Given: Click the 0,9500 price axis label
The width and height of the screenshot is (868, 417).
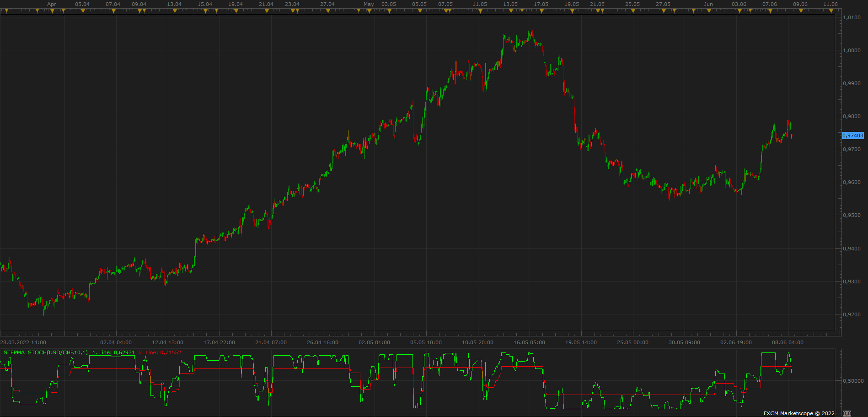Looking at the screenshot, I should click(852, 215).
